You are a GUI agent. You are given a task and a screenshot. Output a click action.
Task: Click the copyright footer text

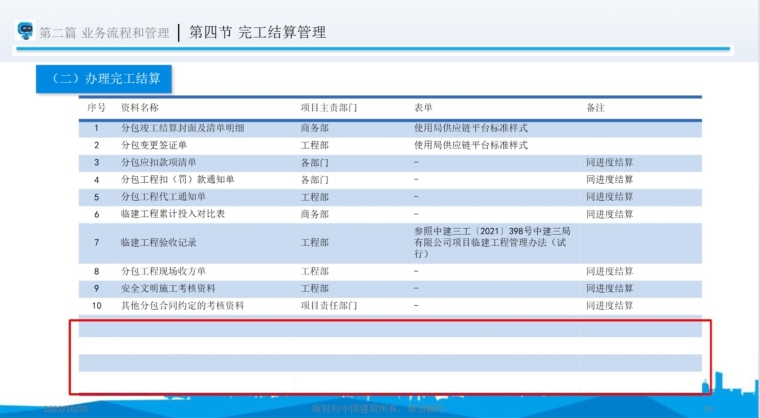(x=378, y=409)
